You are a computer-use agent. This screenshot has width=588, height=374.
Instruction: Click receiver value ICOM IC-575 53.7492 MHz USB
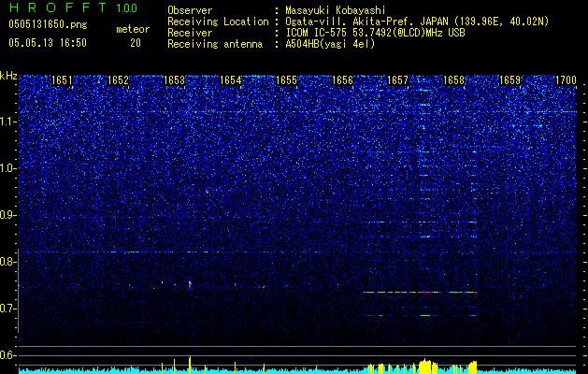[375, 33]
